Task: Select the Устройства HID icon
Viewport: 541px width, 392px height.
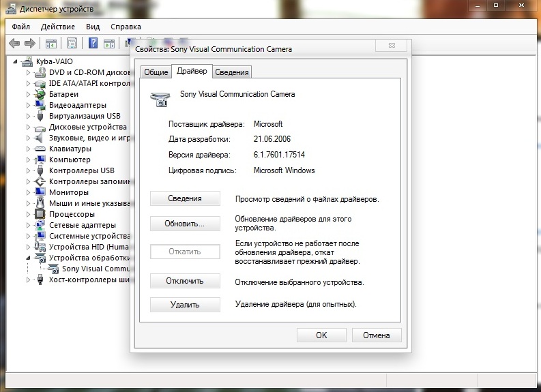Action: (x=40, y=247)
